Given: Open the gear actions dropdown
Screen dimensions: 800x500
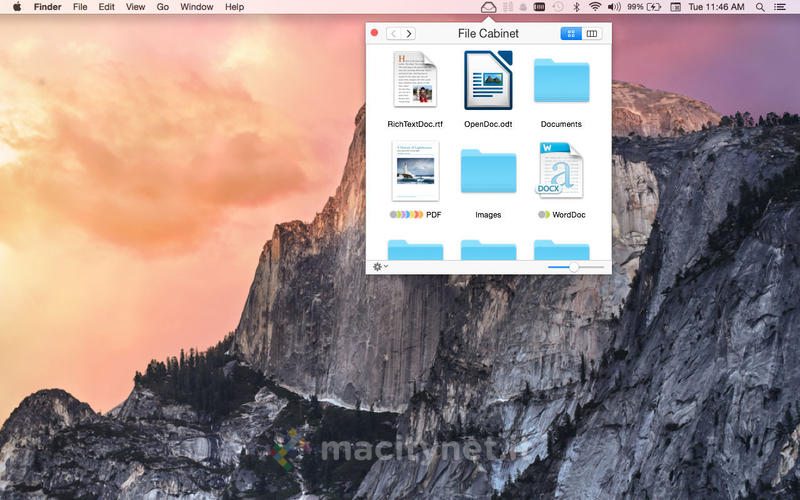Looking at the screenshot, I should coord(380,266).
